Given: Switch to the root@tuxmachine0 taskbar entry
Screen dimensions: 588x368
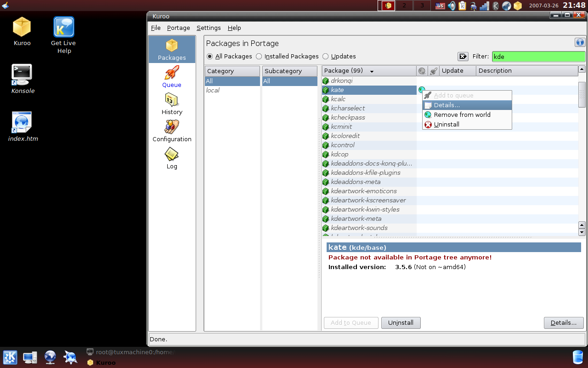Looking at the screenshot, I should (131, 352).
